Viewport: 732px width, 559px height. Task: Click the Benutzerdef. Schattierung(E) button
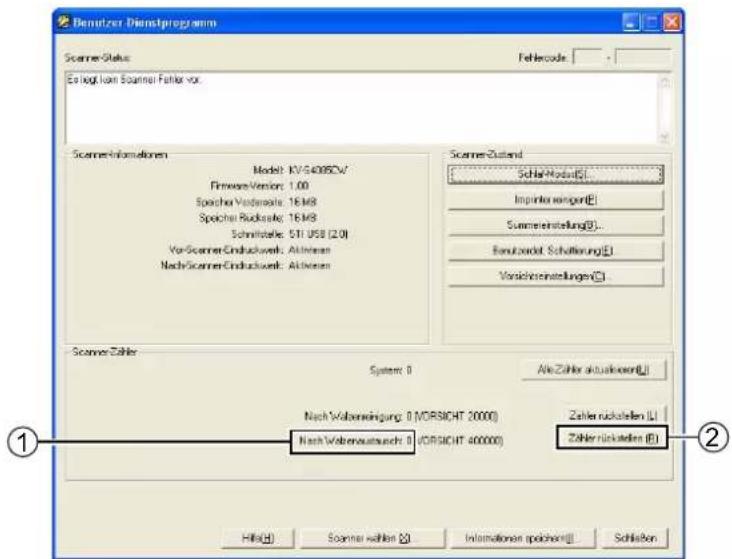(555, 251)
